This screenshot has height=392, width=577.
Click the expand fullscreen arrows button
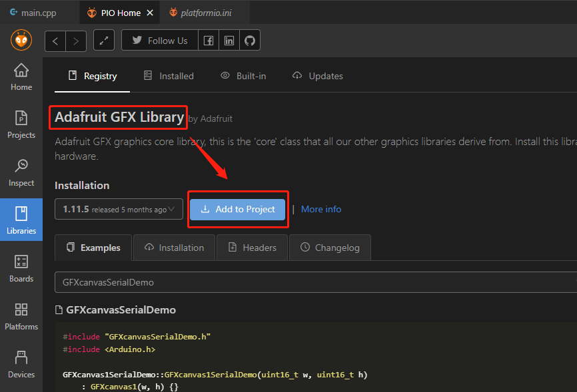(103, 41)
